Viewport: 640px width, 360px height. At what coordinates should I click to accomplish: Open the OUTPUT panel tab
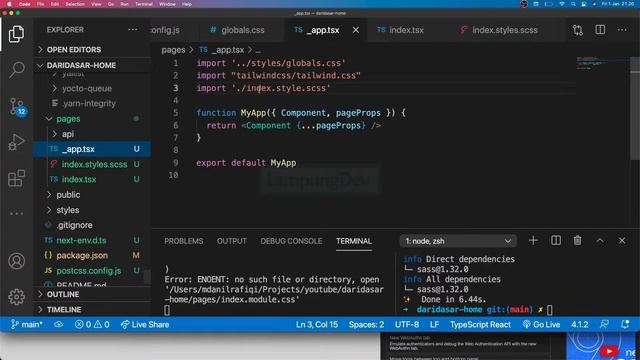pos(231,241)
